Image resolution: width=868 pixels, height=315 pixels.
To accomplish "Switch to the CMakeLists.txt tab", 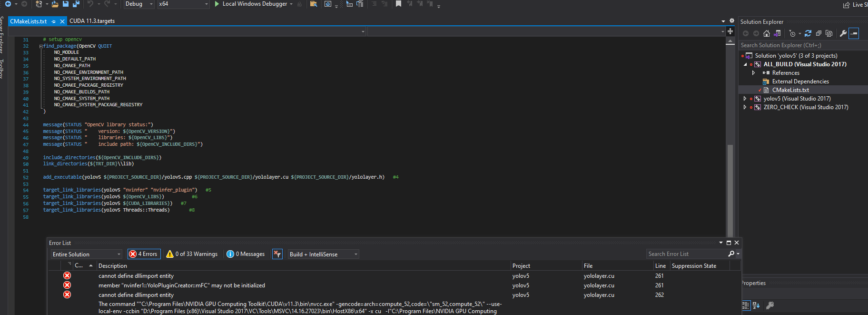I will (29, 21).
